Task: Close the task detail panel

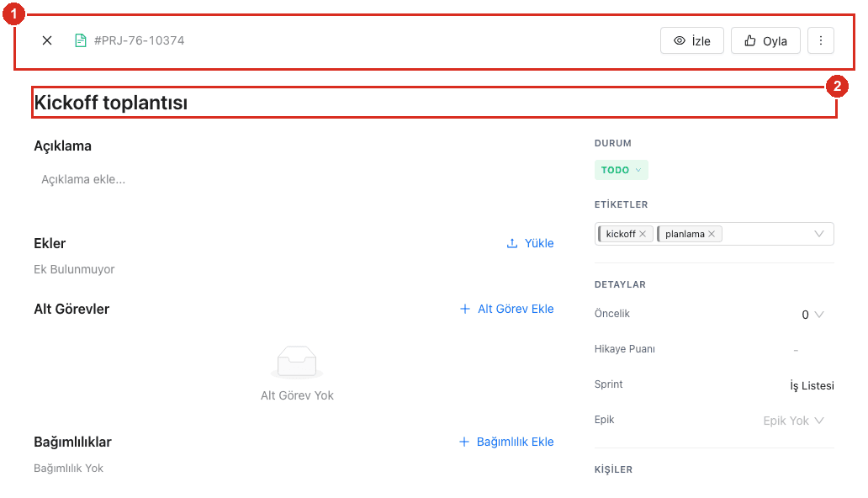Action: [47, 40]
